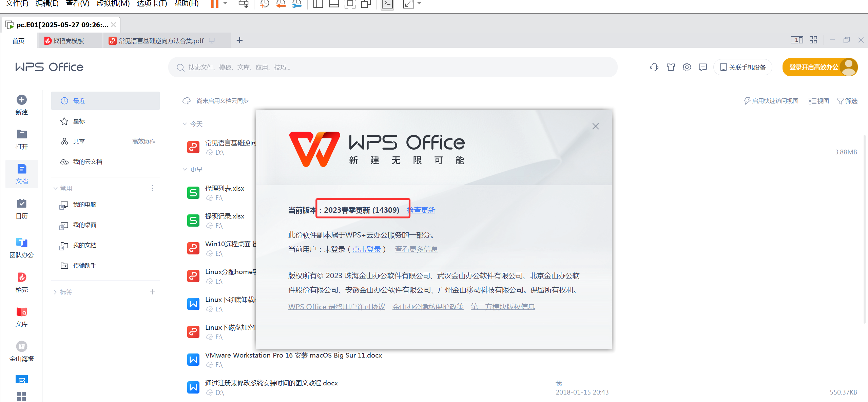Screen dimensions: 868x402
Task: Click the 检查更新 link
Action: pyautogui.click(x=421, y=210)
